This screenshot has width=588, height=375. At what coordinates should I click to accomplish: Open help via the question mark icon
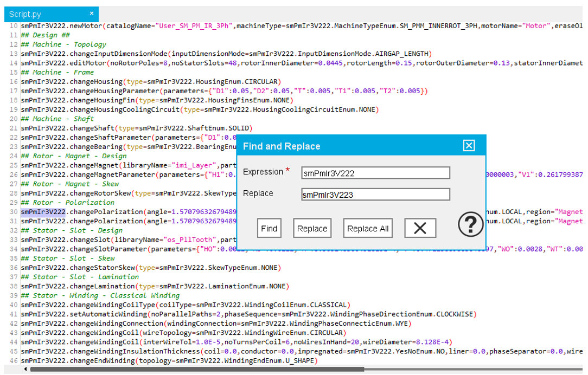470,224
